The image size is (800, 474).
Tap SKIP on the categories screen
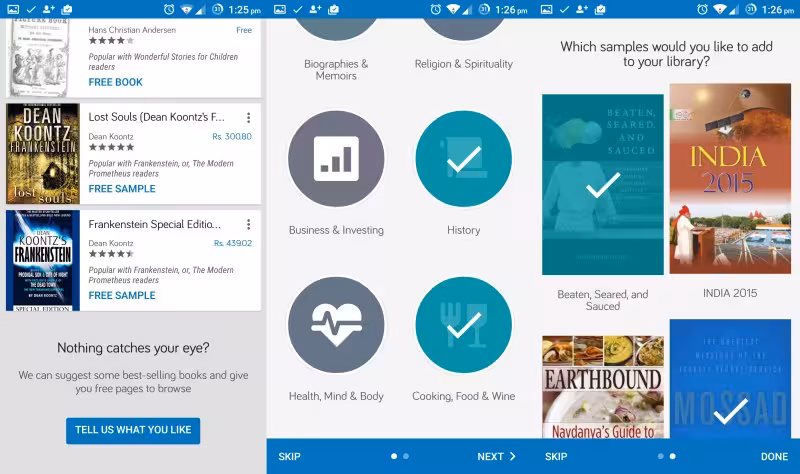[x=289, y=457]
